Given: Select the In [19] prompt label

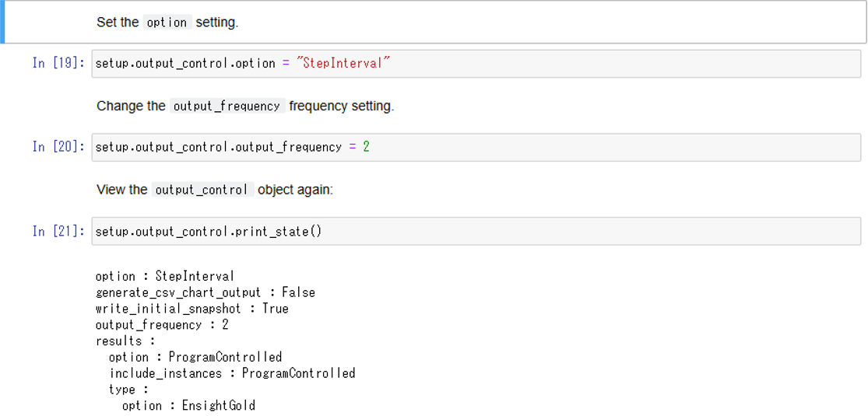Looking at the screenshot, I should pyautogui.click(x=59, y=64).
